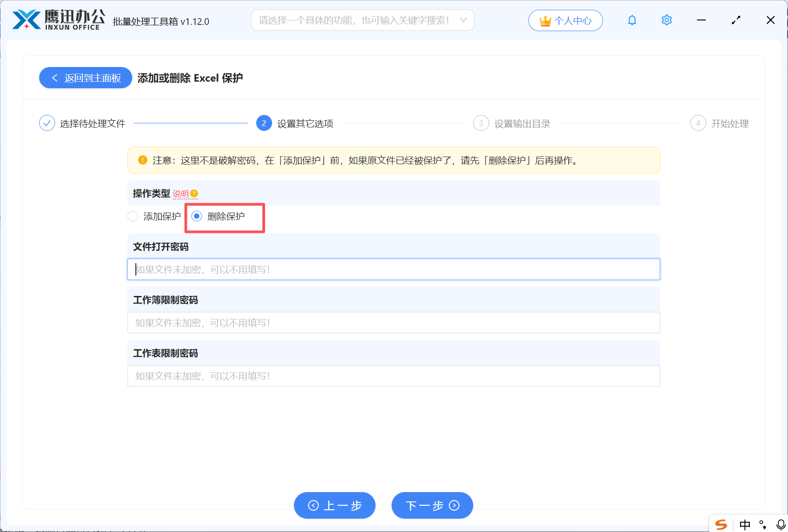Expand the function search dropdown arrow

pyautogui.click(x=463, y=20)
